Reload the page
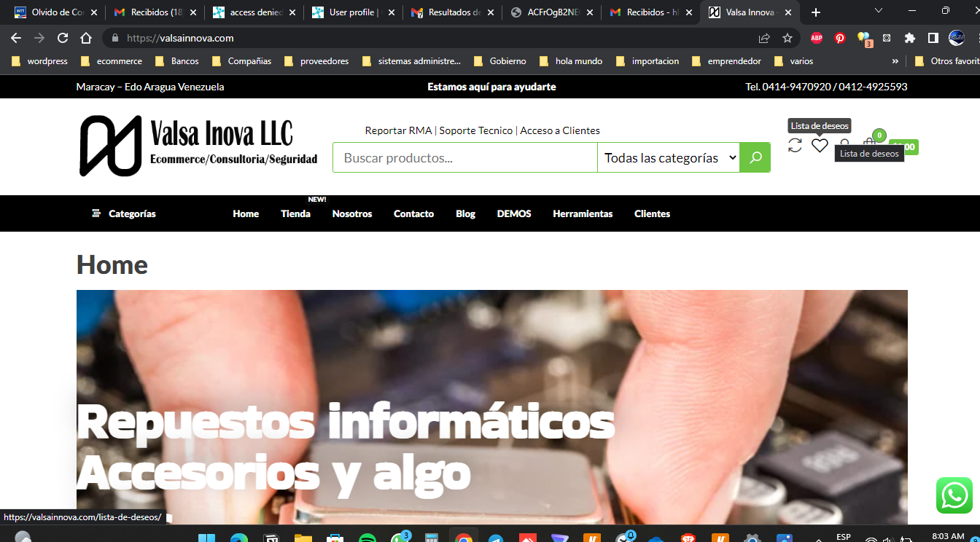The image size is (980, 542). tap(63, 38)
